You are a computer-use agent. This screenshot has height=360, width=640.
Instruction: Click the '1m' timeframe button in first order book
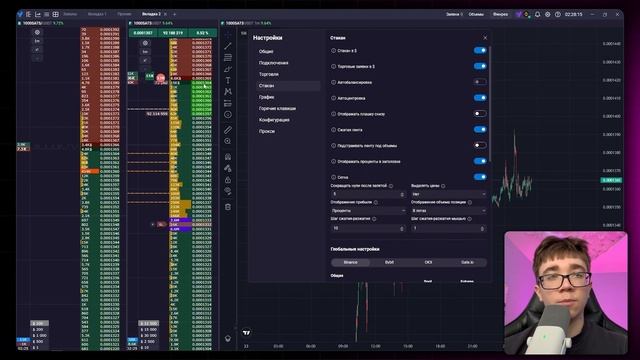click(x=37, y=41)
